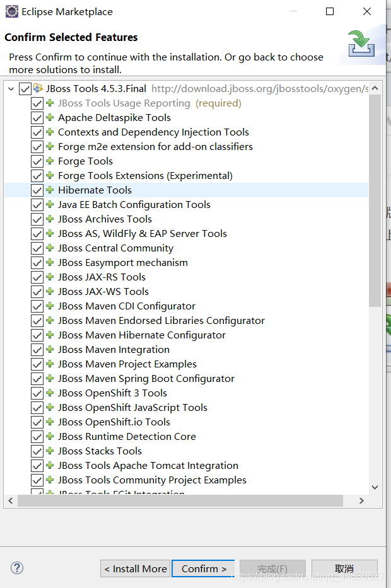Toggle the JBoss Central Community checkbox
391x588 pixels.
pos(37,248)
